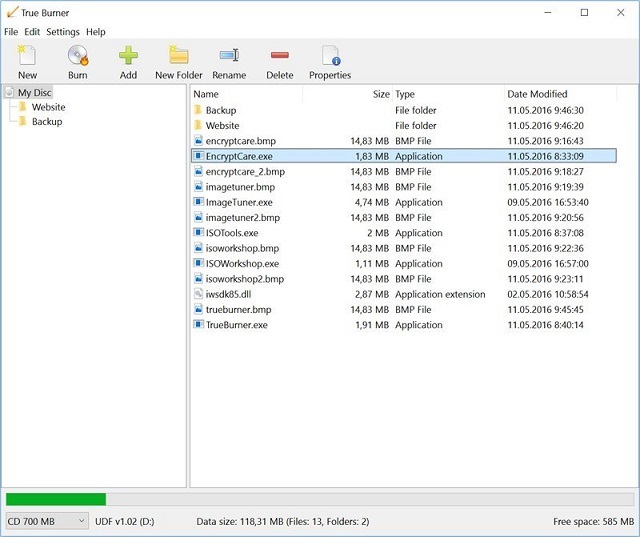The height and width of the screenshot is (537, 640).
Task: Start burning with the Burn icon
Action: [x=77, y=57]
